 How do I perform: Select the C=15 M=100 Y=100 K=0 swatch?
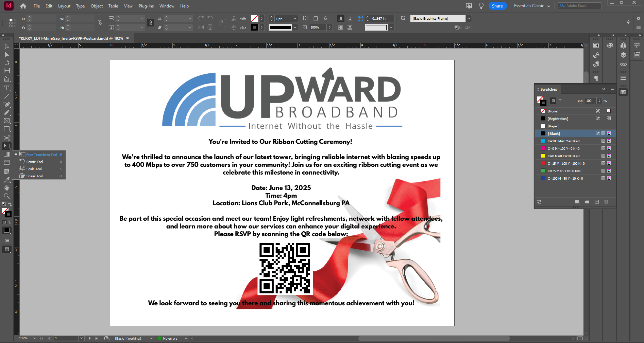(575, 163)
